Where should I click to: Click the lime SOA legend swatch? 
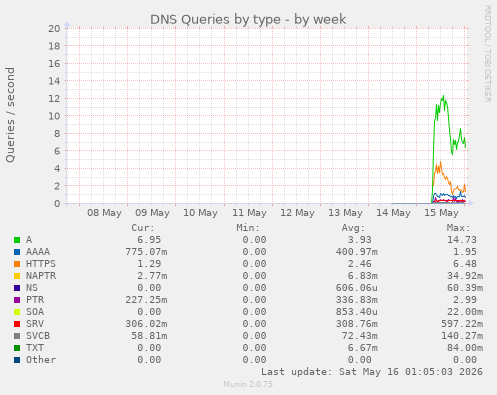point(17,312)
